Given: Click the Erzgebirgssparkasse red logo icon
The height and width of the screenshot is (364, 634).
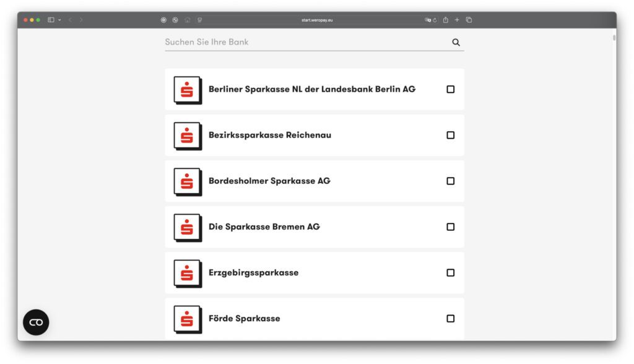Looking at the screenshot, I should [187, 272].
